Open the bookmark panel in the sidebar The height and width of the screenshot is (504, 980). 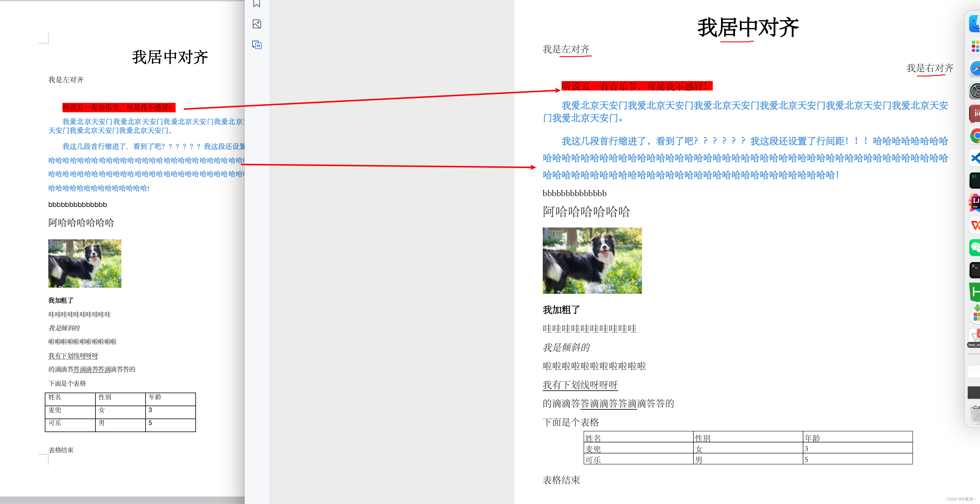tap(257, 4)
